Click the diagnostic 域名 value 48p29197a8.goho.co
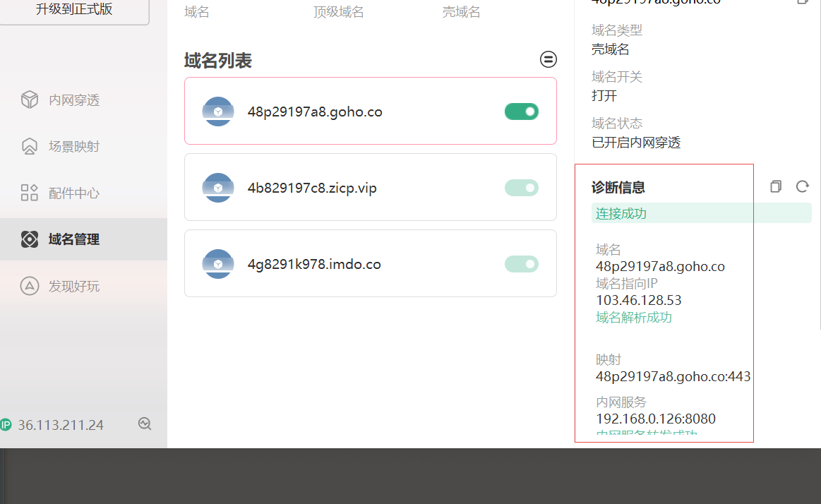The image size is (821, 504). click(x=660, y=266)
